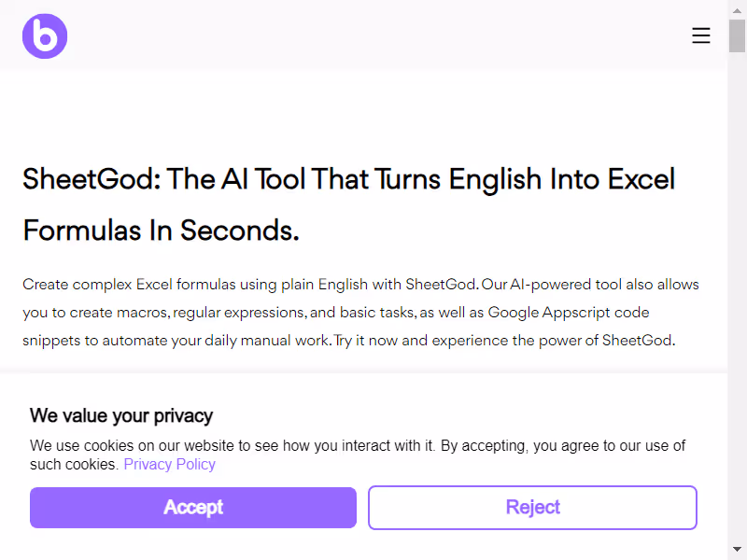
Task: Click the 'We value your privacy' heading
Action: (121, 415)
